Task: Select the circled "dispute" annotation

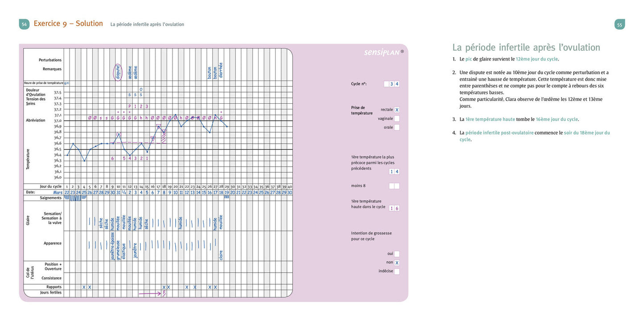Action: pyautogui.click(x=118, y=72)
